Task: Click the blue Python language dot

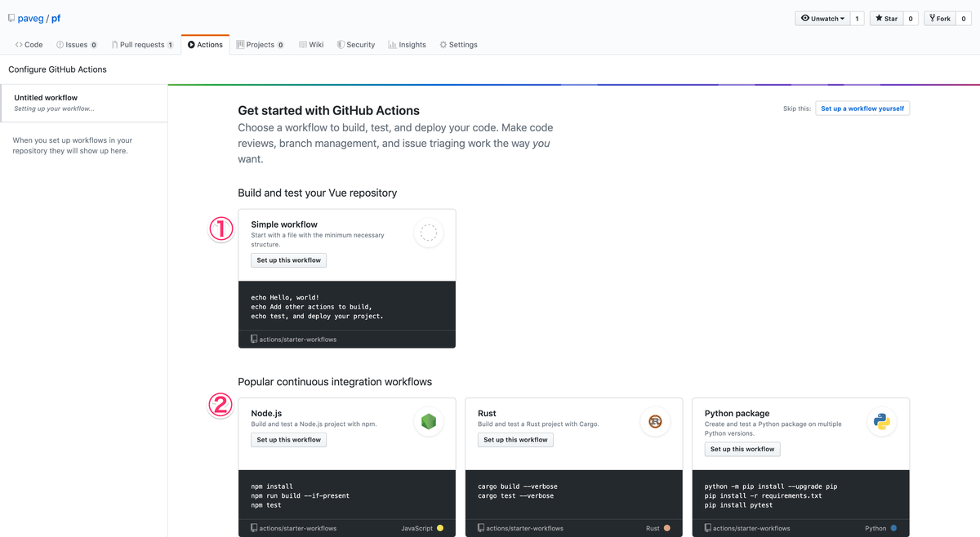Action: 893,528
